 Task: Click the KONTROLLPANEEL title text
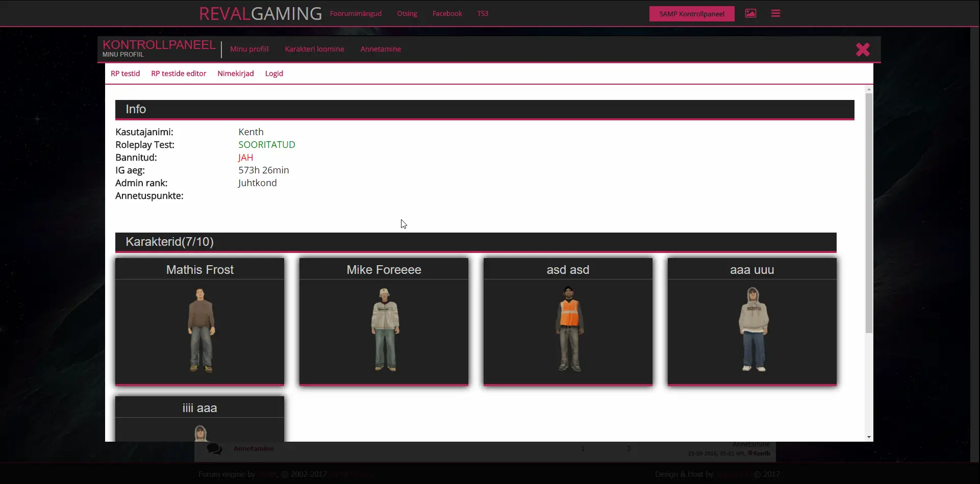coord(159,44)
